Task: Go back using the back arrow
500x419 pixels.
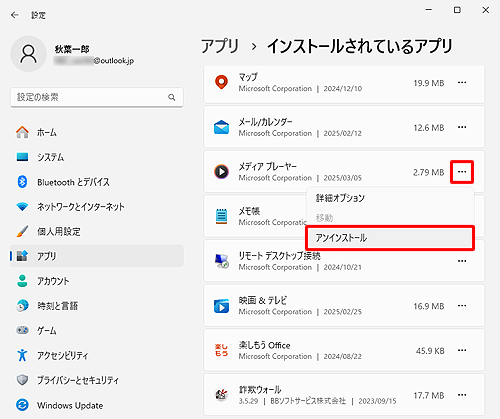Action: (x=15, y=15)
